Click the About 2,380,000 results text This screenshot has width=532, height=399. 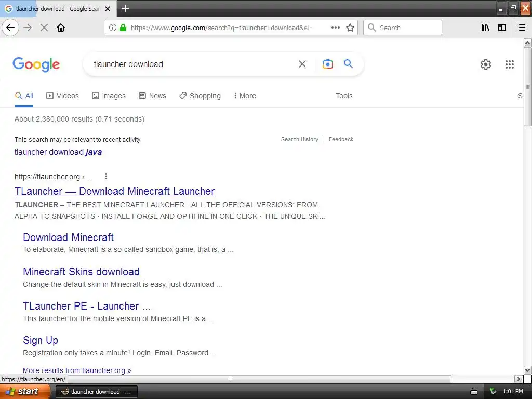(x=79, y=119)
